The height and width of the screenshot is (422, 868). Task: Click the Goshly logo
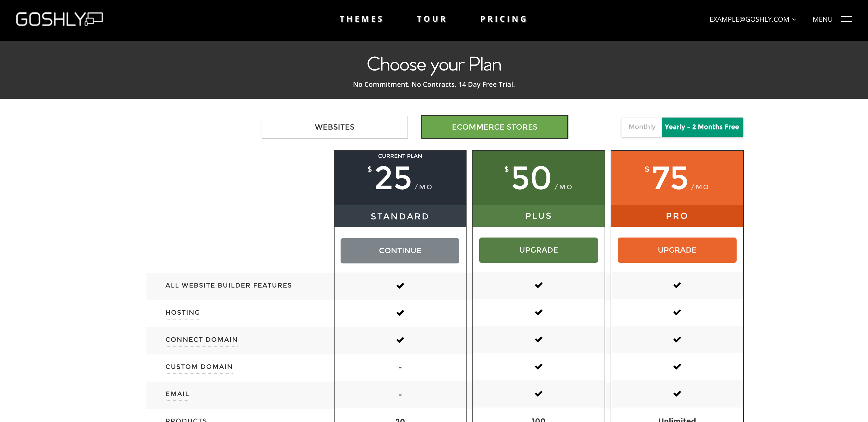tap(59, 19)
